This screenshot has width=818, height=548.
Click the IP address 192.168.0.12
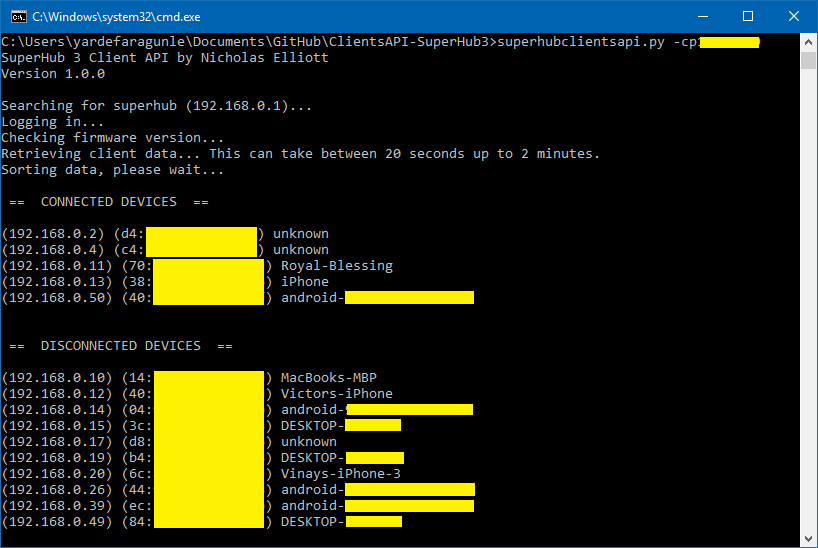point(57,394)
